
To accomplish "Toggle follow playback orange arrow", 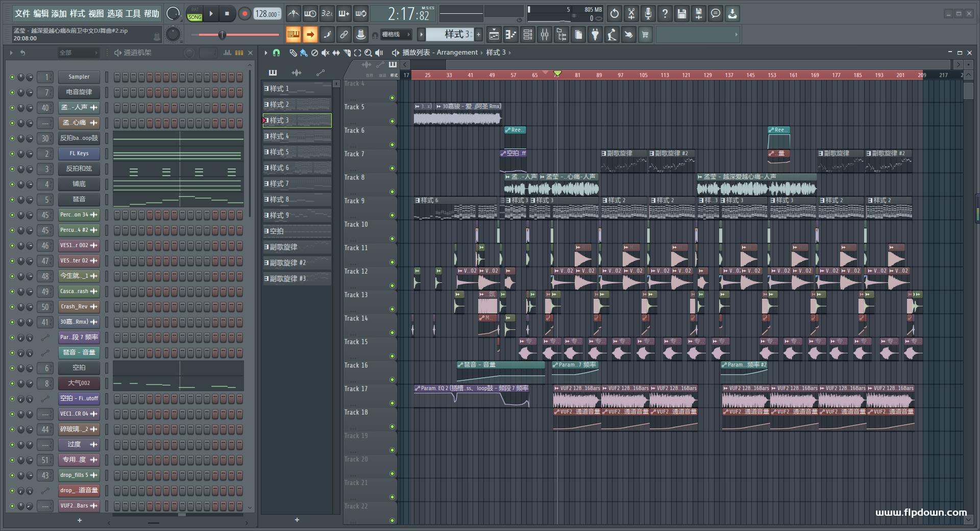I will coord(310,35).
